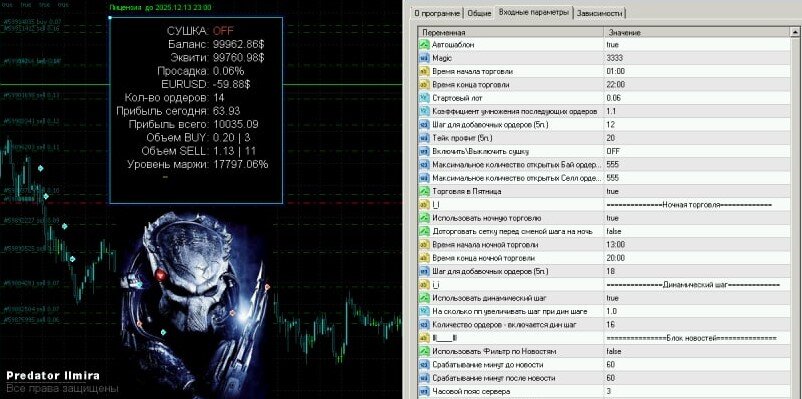This screenshot has height=399, width=802.
Task: Click the icon beside Количество ордеров - включается дин шаг
Action: [x=424, y=324]
